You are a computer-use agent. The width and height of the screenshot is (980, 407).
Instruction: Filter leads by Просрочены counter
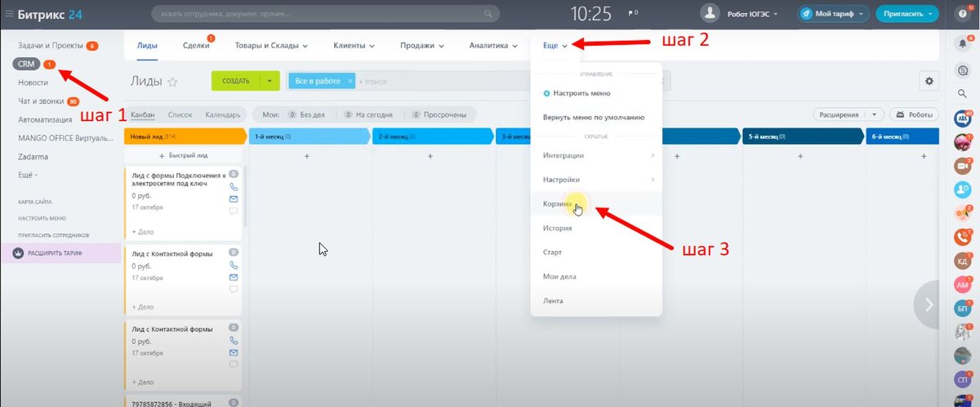tap(439, 115)
